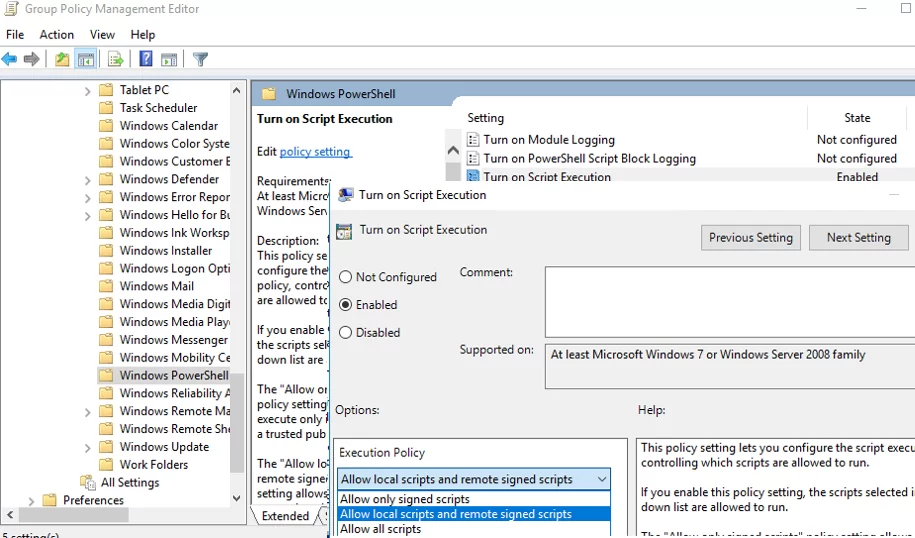Image resolution: width=915 pixels, height=538 pixels.
Task: Click the Filter funnel toolbar icon
Action: [x=200, y=59]
